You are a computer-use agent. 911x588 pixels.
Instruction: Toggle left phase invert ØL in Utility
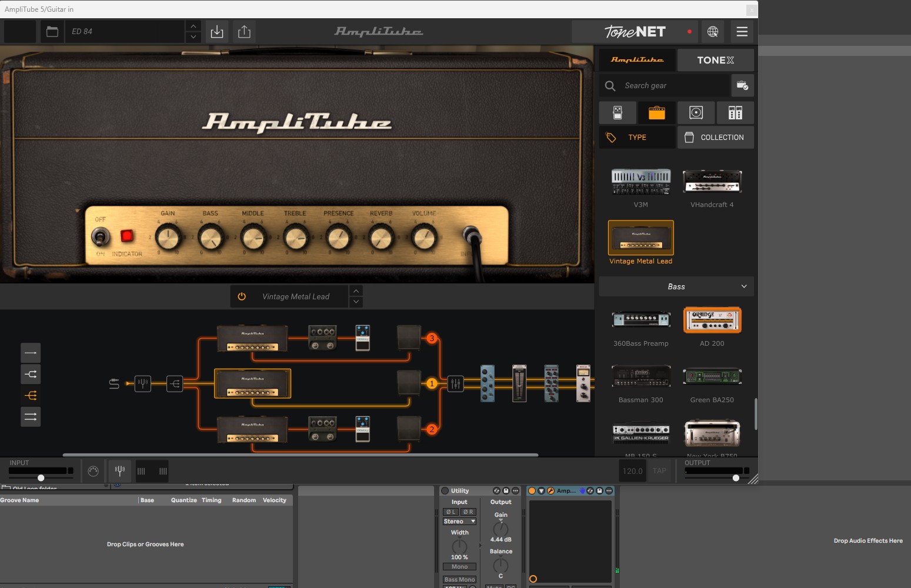point(451,512)
